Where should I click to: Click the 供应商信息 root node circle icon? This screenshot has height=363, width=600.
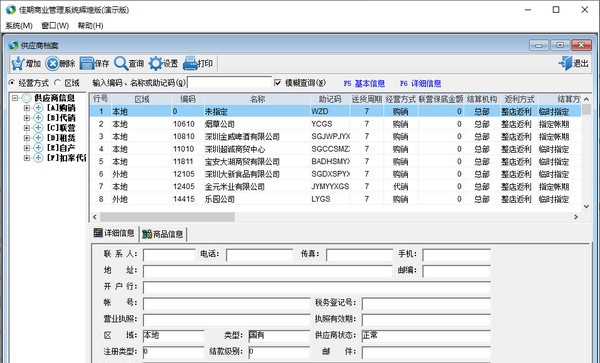click(x=26, y=98)
